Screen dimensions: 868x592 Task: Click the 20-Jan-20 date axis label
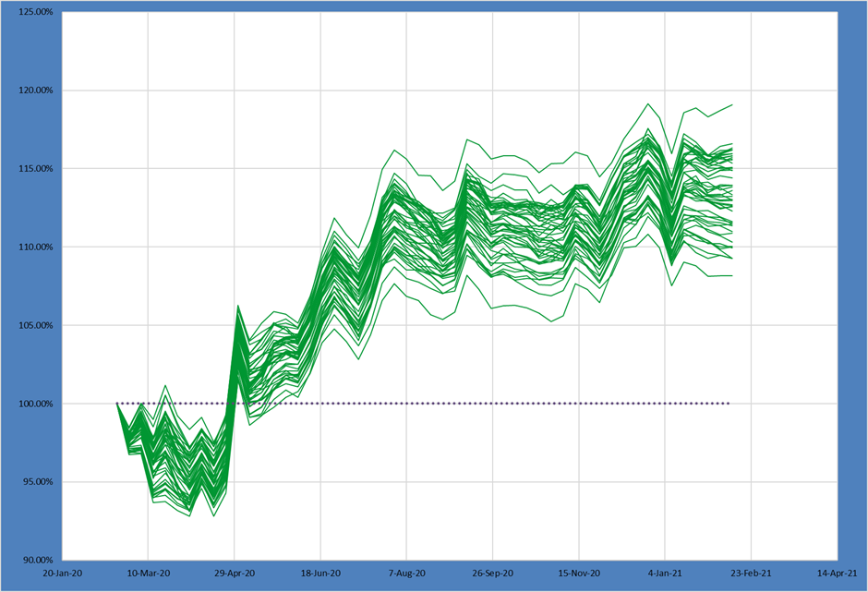pyautogui.click(x=62, y=574)
